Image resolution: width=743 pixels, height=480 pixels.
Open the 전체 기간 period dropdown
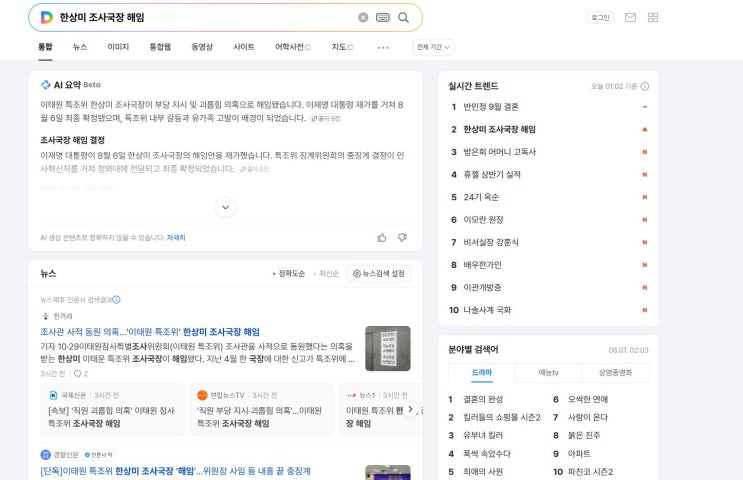433,47
